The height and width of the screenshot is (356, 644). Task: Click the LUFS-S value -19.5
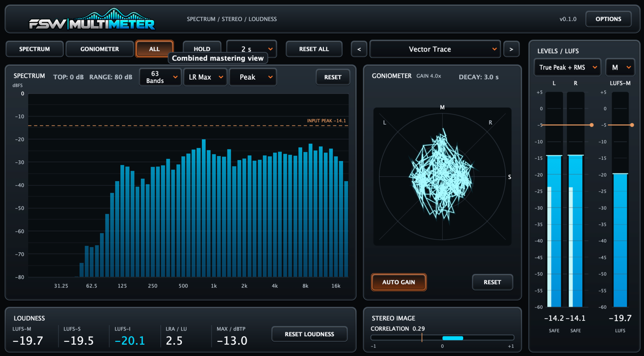[79, 341]
